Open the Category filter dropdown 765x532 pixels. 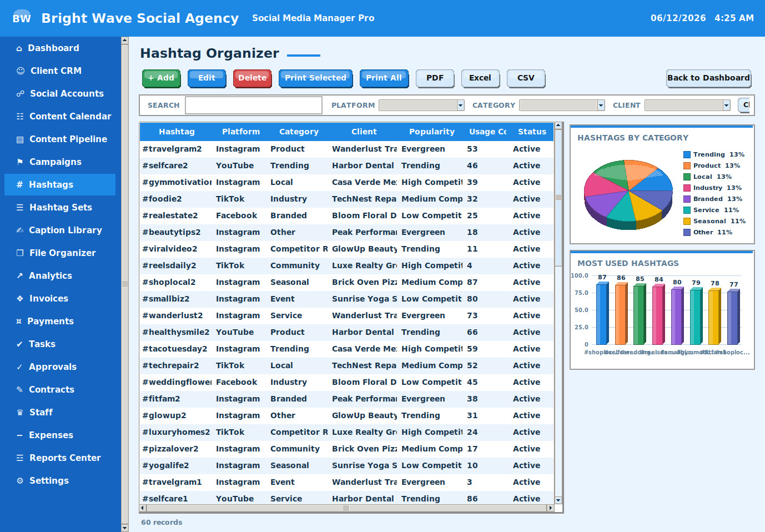[562, 105]
